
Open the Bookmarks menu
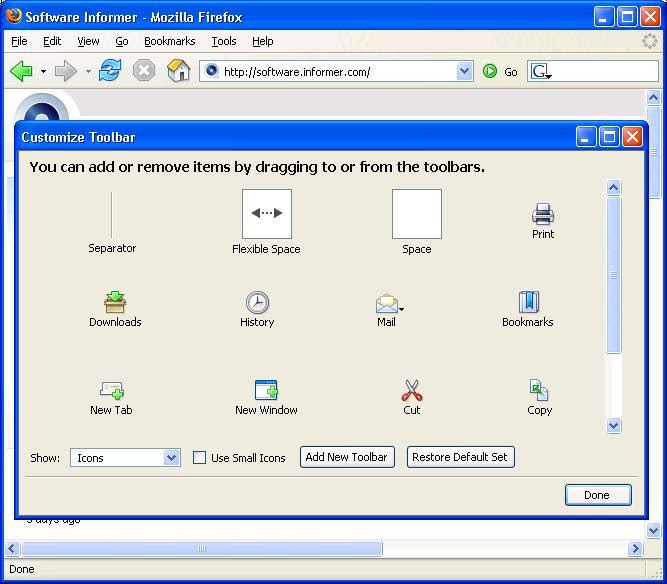click(170, 41)
